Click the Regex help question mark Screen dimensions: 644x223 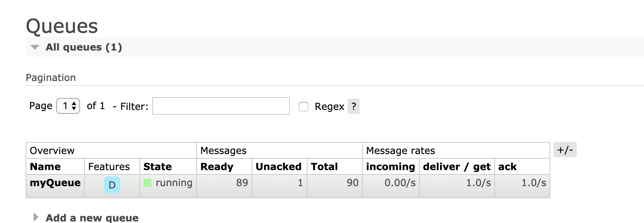(x=354, y=106)
